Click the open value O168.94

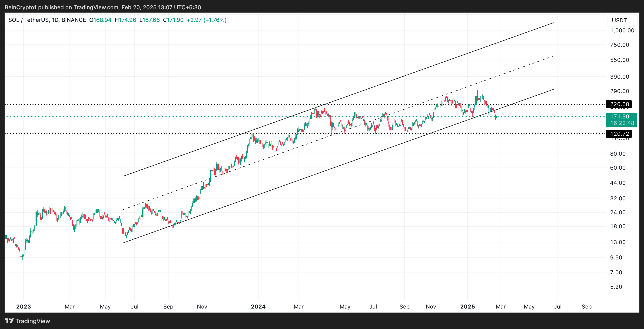tap(100, 20)
